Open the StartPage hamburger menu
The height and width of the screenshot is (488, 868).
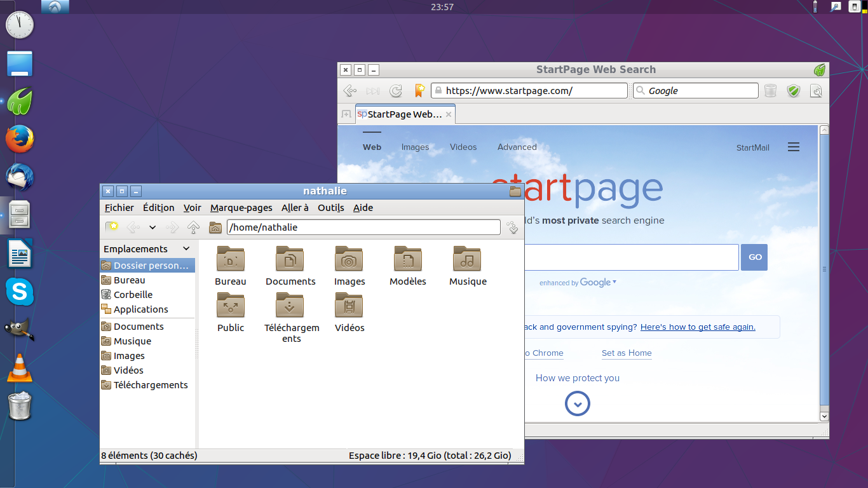[793, 147]
